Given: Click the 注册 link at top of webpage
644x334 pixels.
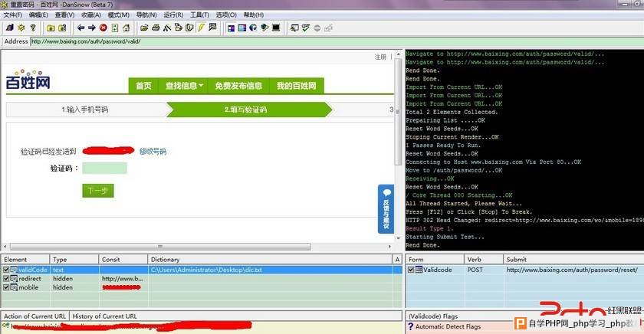Looking at the screenshot, I should coord(380,57).
